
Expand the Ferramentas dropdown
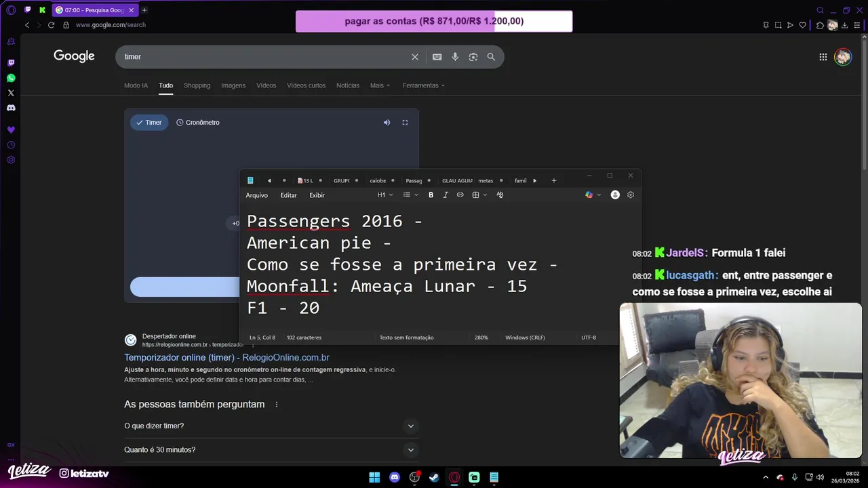423,85
